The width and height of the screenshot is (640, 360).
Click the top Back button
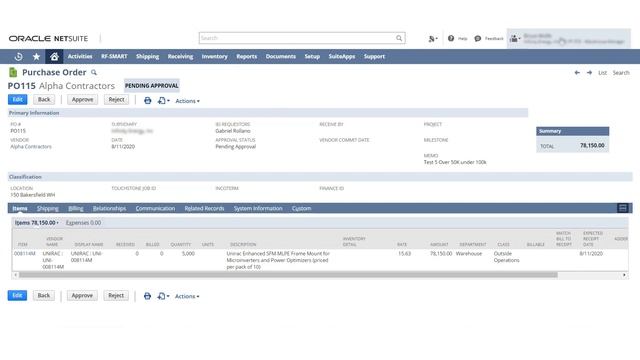pyautogui.click(x=44, y=100)
